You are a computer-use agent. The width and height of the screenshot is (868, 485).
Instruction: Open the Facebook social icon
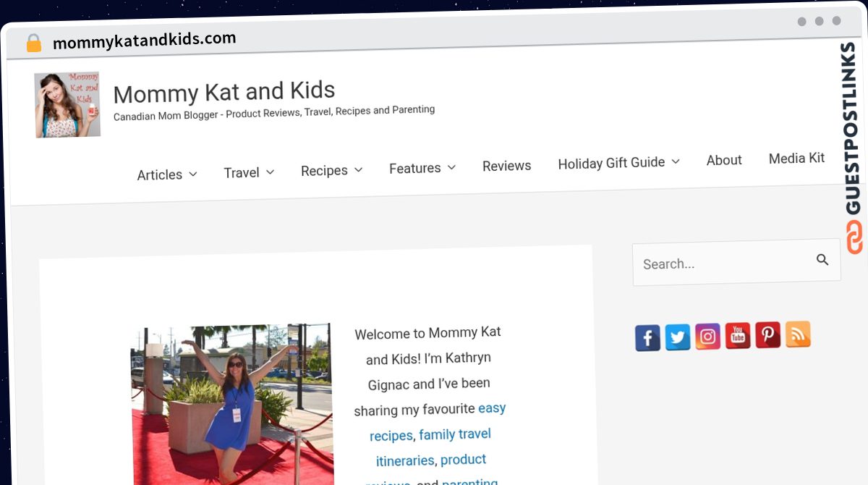coord(647,338)
